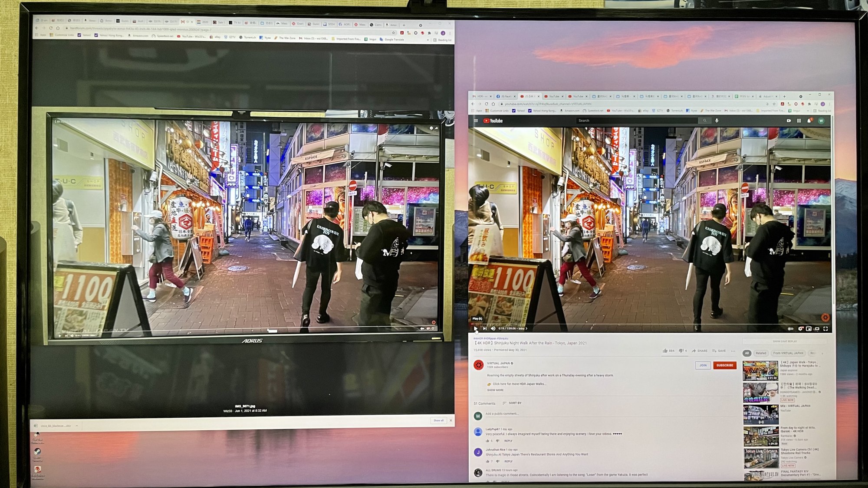Enter fullscreen mode on video

click(825, 329)
